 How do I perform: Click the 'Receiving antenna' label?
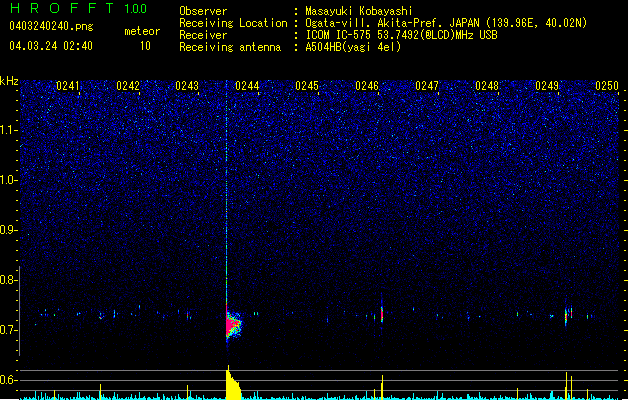coord(230,47)
